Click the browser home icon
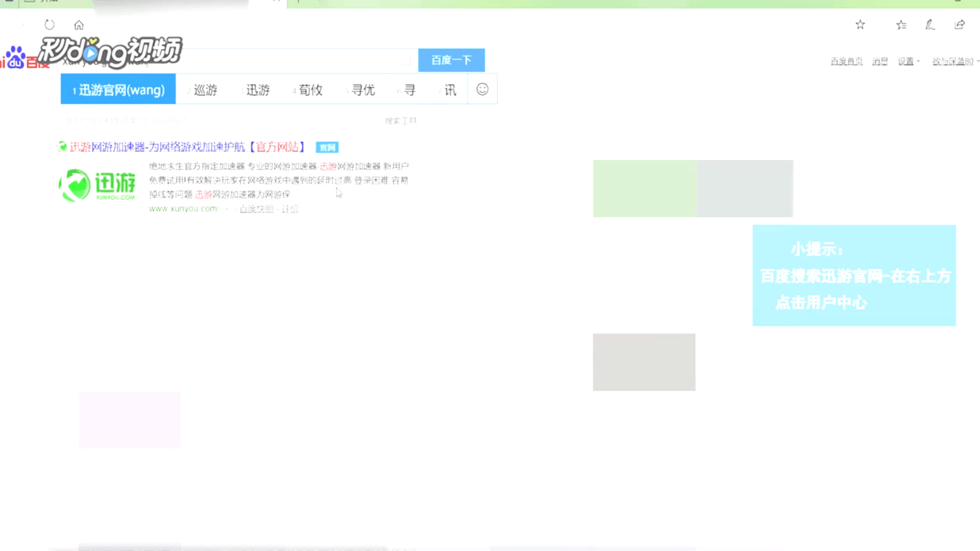 (x=79, y=25)
